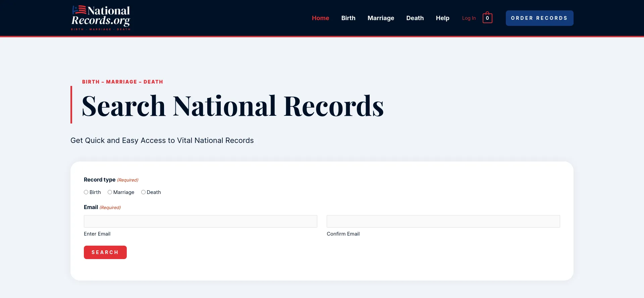Focus the Confirm Email input field
Screen dimensions: 644x298
443,221
